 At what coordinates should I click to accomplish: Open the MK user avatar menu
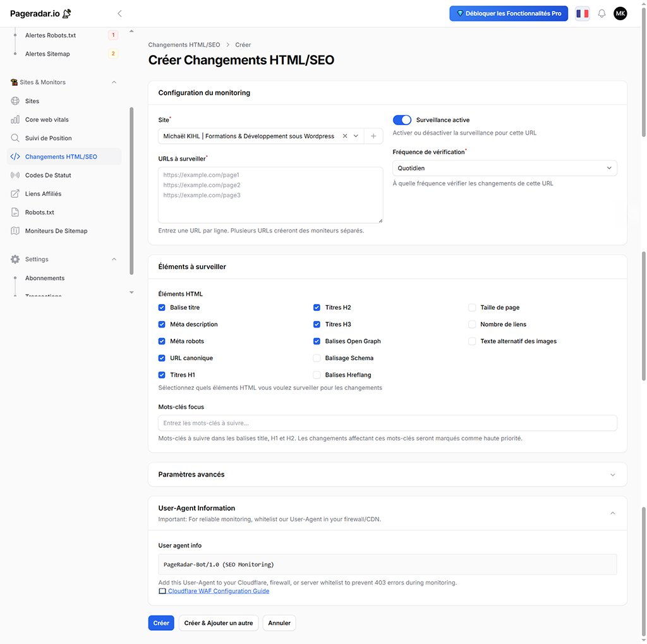click(620, 13)
